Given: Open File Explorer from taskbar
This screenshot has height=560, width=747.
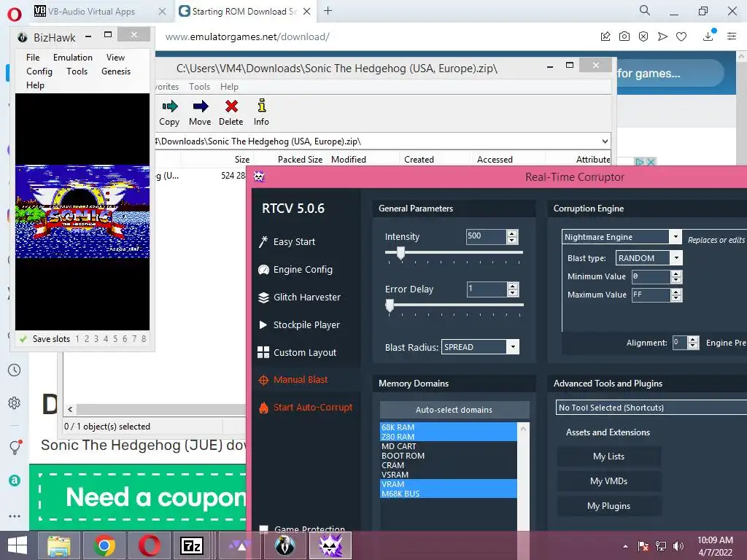Looking at the screenshot, I should [x=58, y=545].
